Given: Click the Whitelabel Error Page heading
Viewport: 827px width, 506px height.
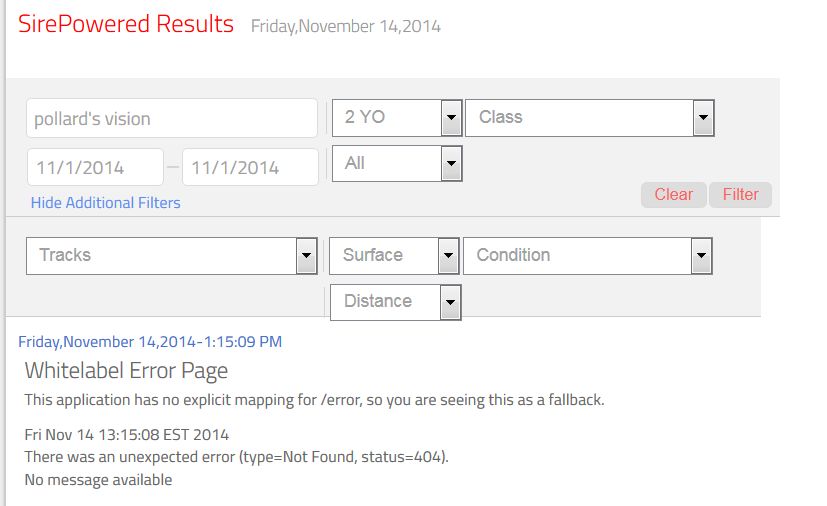Looking at the screenshot, I should click(126, 371).
